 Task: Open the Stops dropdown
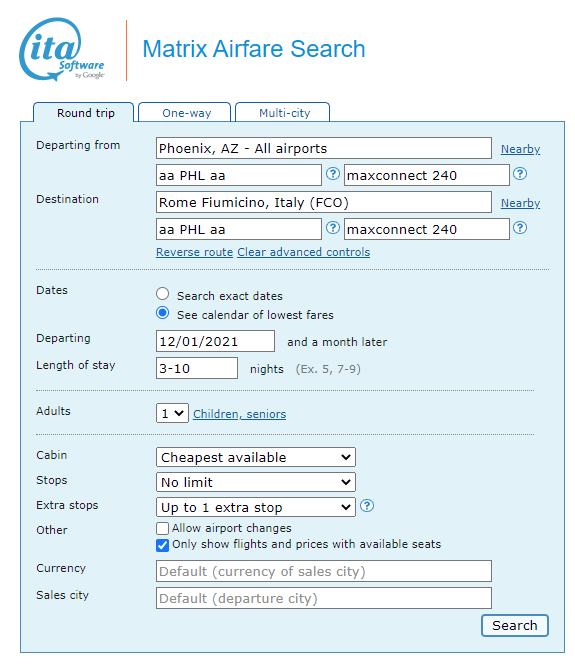(x=256, y=482)
